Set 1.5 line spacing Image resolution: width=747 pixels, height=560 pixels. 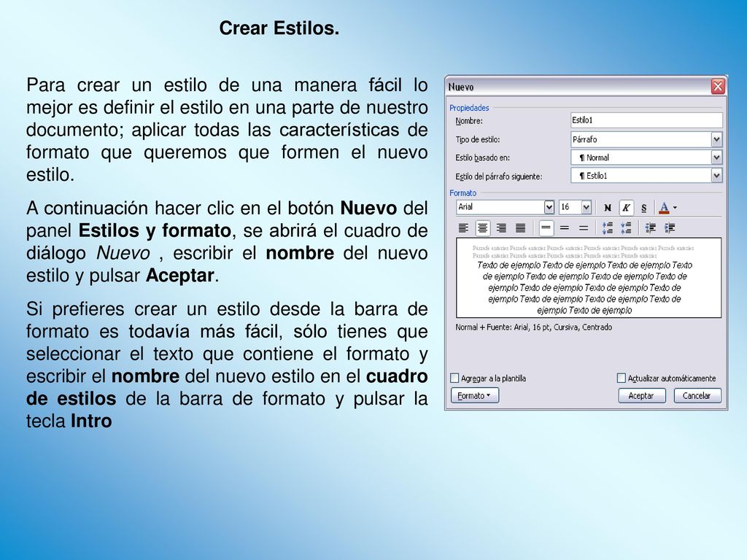pos(565,228)
